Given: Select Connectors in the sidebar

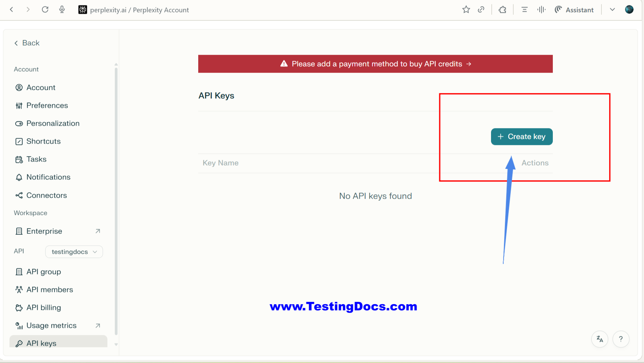Looking at the screenshot, I should [x=47, y=195].
